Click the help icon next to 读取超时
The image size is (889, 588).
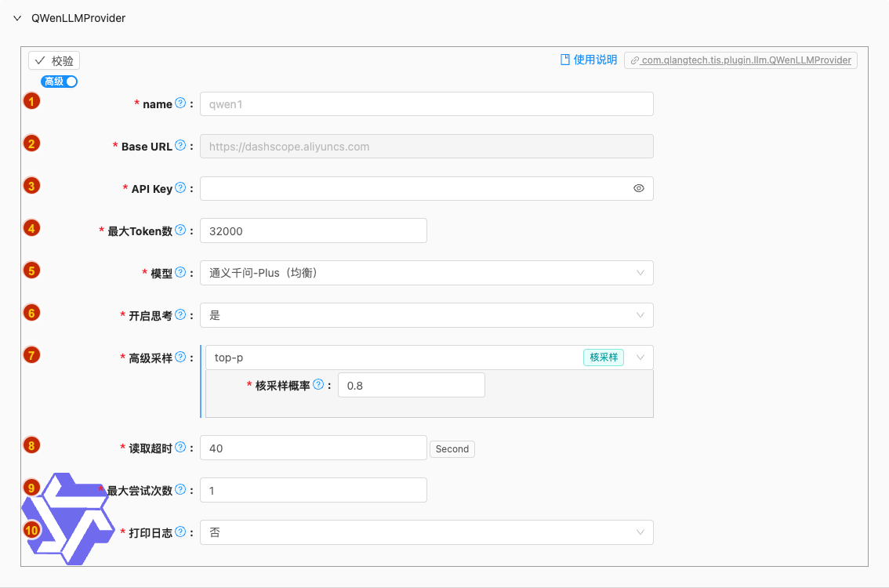click(x=180, y=448)
